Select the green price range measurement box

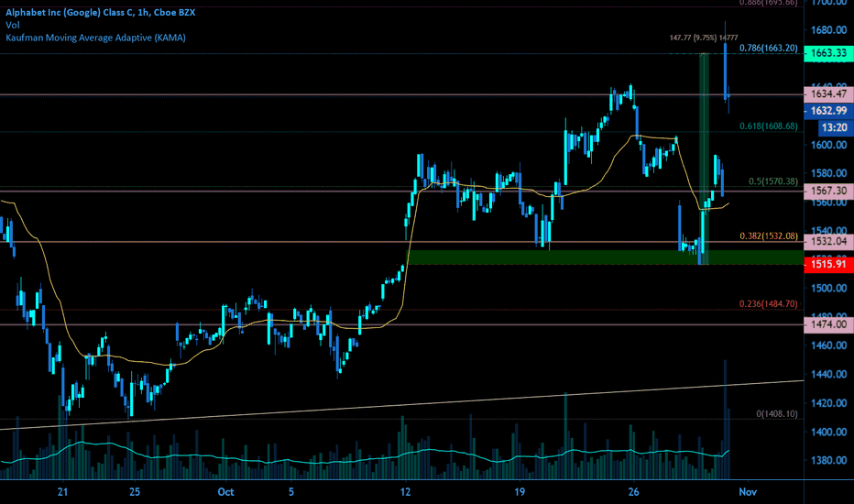point(704,159)
